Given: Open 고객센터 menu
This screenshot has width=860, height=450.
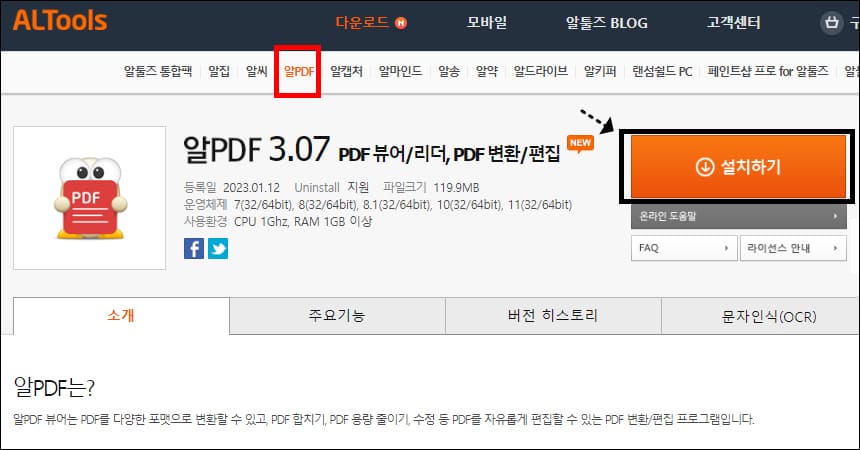Looking at the screenshot, I should pyautogui.click(x=733, y=22).
